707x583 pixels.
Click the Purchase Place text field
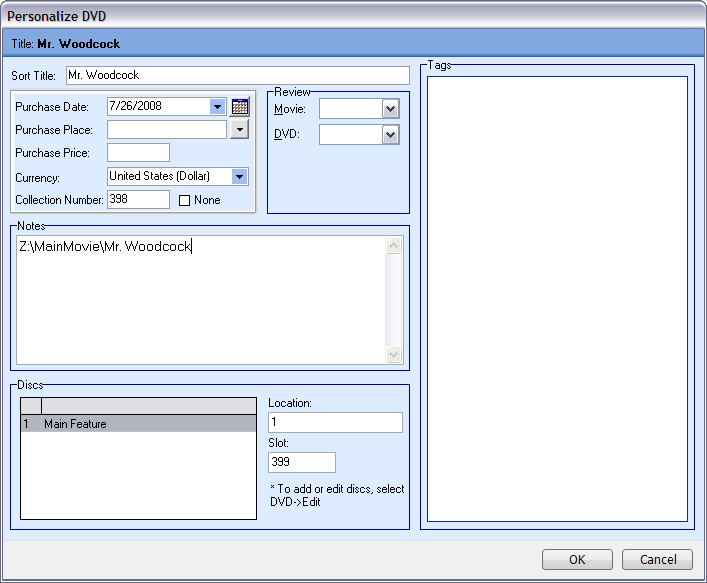(x=167, y=129)
